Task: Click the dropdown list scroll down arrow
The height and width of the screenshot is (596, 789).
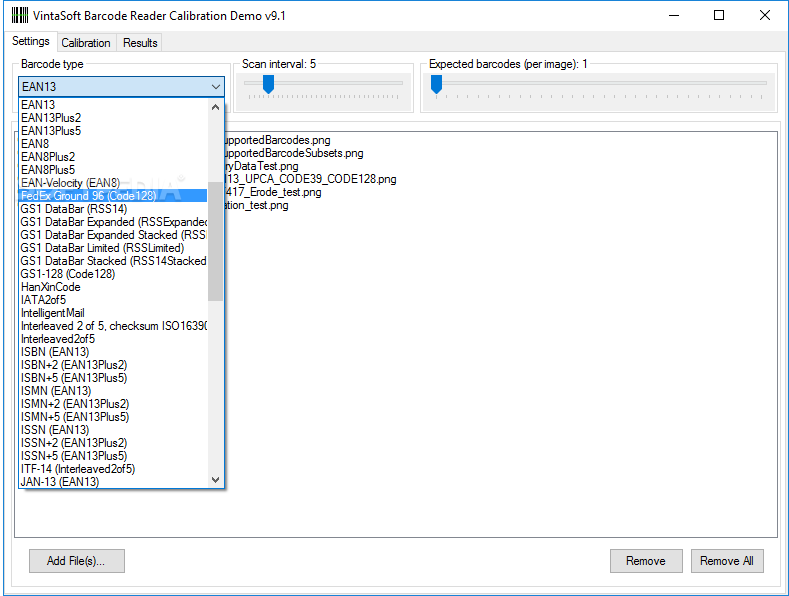Action: coord(215,480)
